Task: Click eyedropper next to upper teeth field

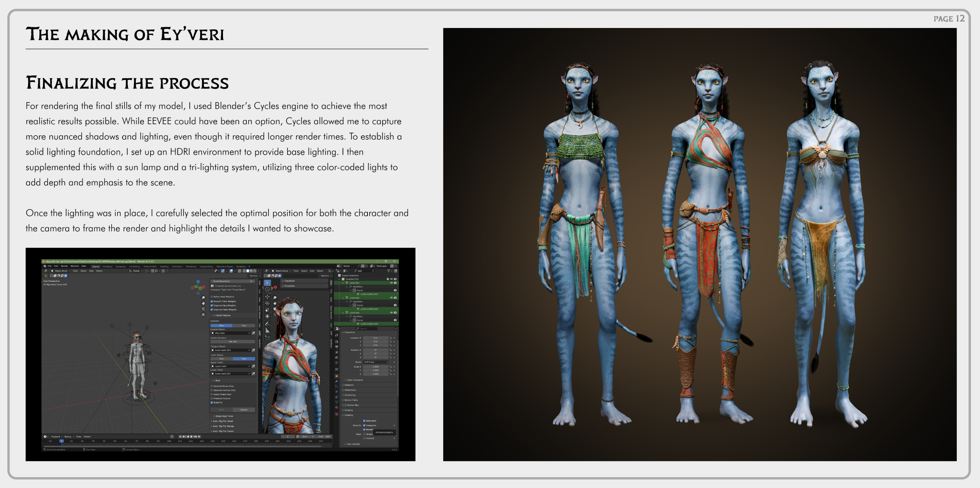Action: point(254,366)
